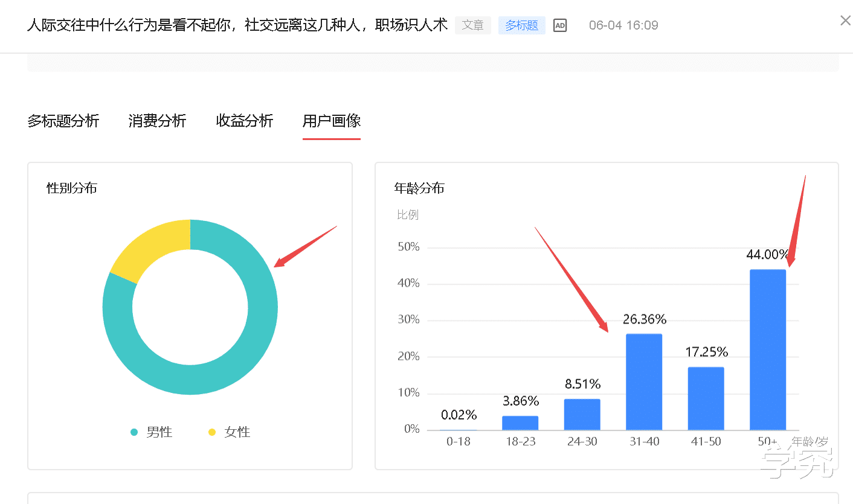Click the teal 男性 legend dot
The image size is (853, 504).
point(134,432)
